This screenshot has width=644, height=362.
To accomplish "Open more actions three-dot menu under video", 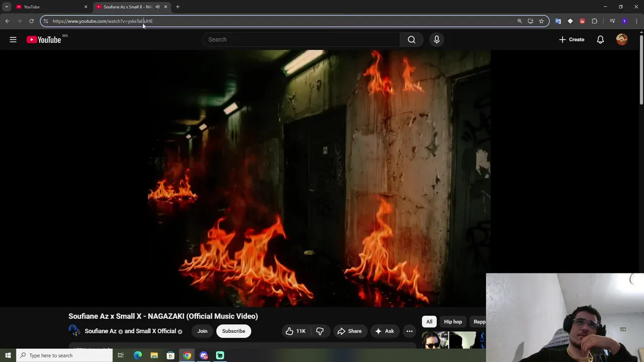I will [410, 331].
